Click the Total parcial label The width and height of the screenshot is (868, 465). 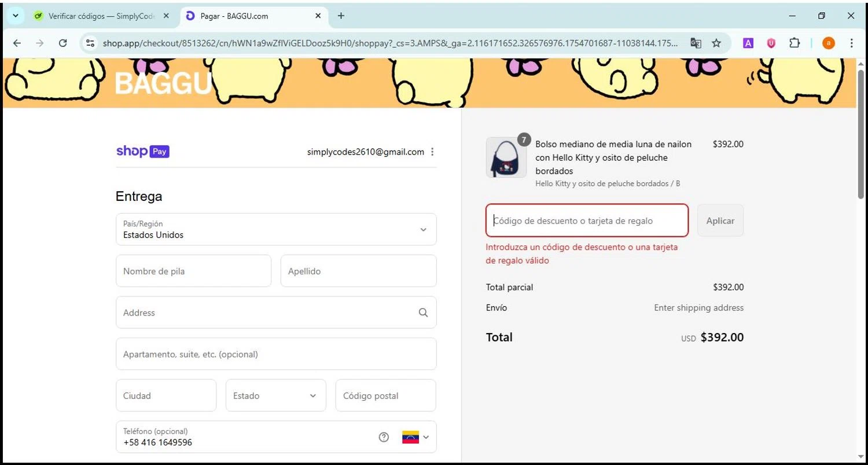[510, 287]
